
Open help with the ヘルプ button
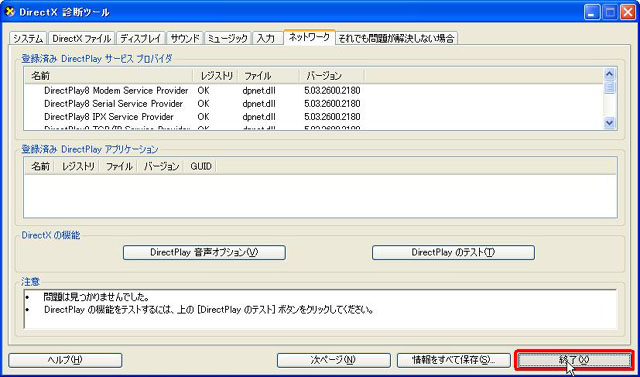tap(65, 360)
